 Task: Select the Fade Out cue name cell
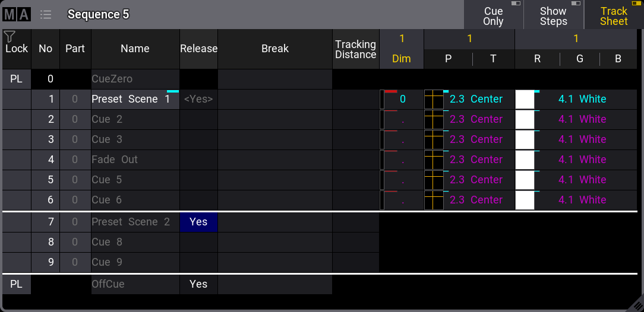click(135, 160)
